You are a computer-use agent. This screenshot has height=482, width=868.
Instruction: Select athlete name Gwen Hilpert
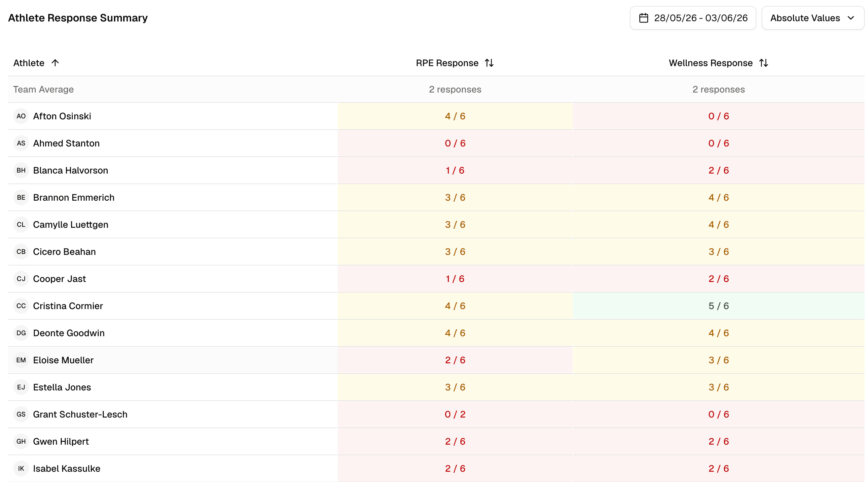point(61,442)
